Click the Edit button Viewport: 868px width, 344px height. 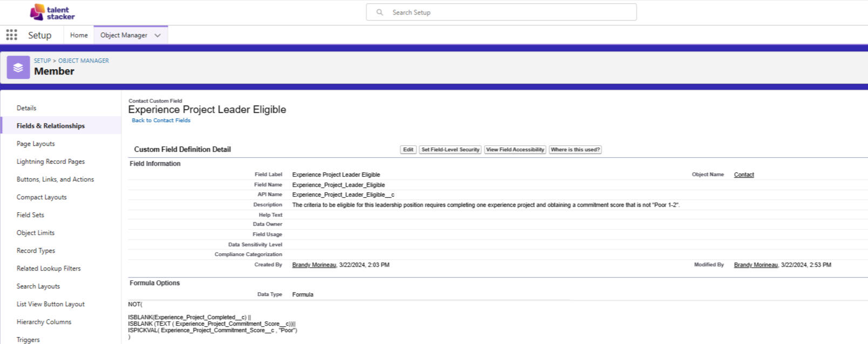pos(408,150)
